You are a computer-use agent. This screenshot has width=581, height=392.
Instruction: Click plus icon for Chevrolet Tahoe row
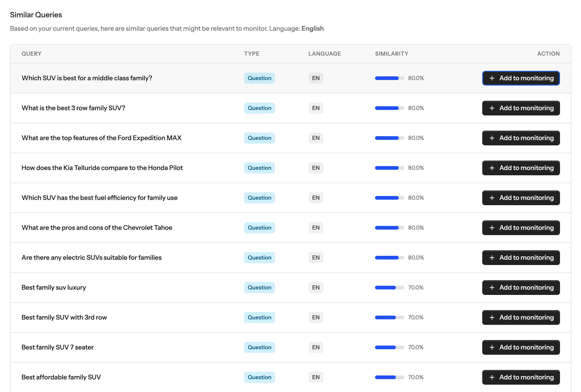click(492, 228)
